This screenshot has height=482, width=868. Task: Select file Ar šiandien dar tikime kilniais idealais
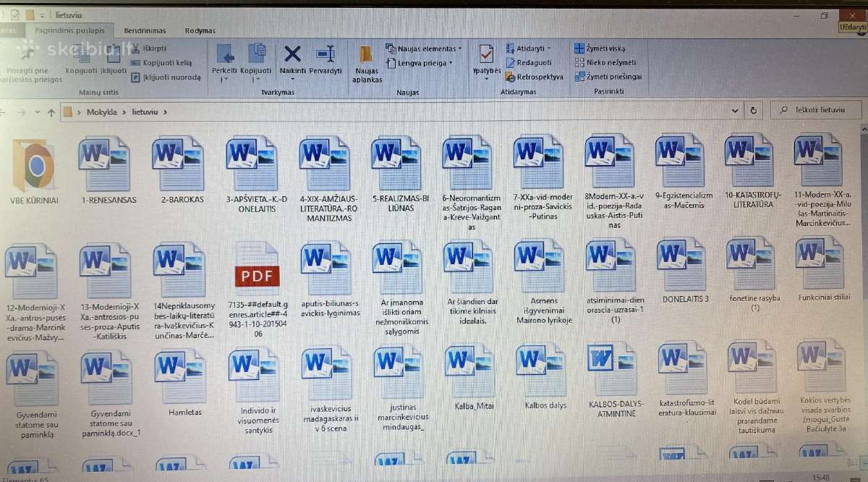point(470,283)
